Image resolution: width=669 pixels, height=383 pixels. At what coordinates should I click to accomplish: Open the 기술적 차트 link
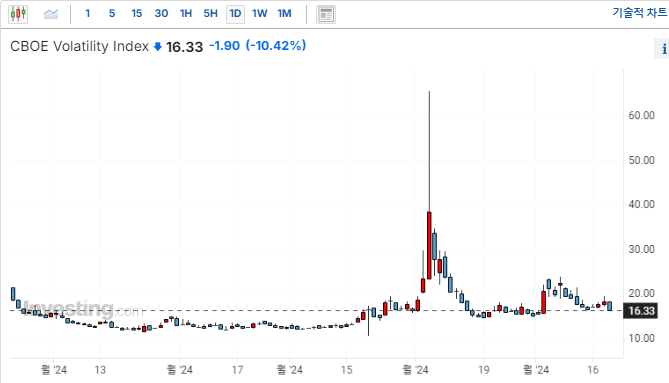click(640, 13)
